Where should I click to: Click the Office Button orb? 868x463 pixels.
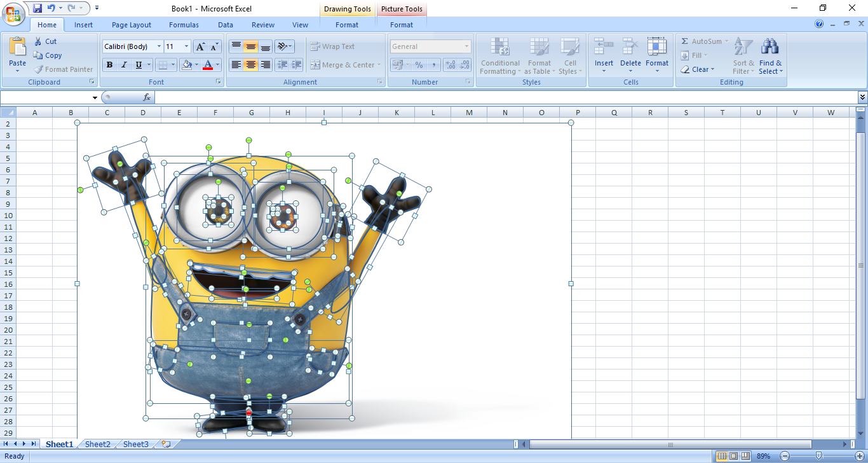pos(13,13)
